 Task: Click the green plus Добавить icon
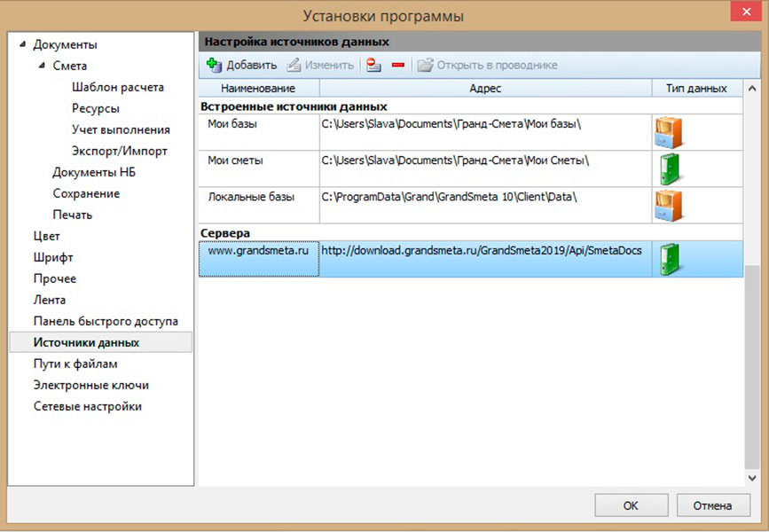[x=213, y=65]
